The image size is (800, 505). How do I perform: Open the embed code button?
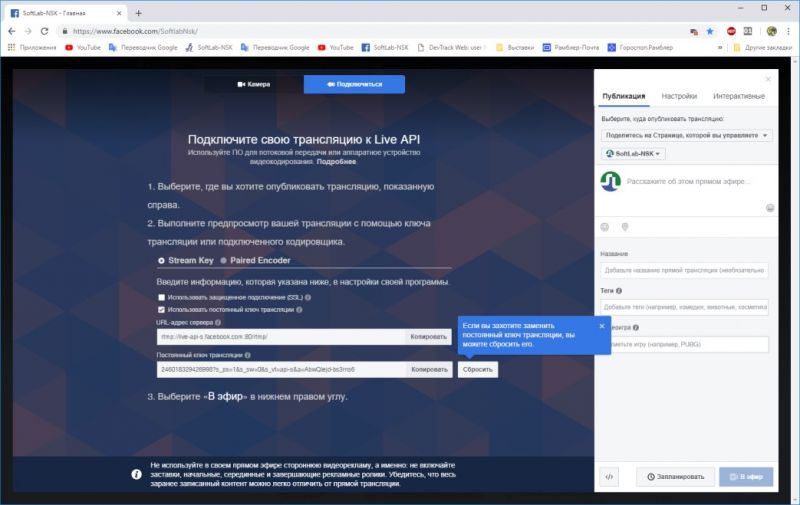[609, 477]
